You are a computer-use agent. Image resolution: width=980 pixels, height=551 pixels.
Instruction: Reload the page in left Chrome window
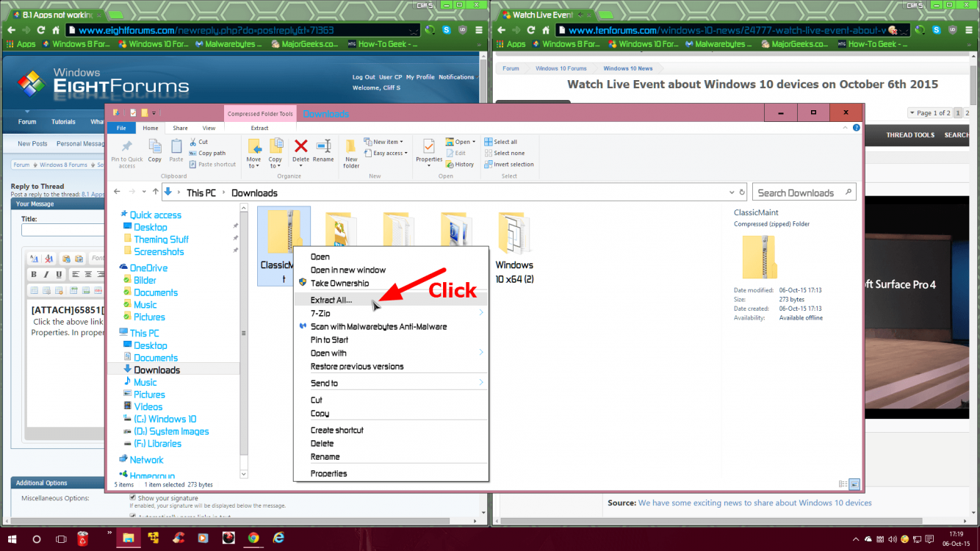(x=40, y=30)
